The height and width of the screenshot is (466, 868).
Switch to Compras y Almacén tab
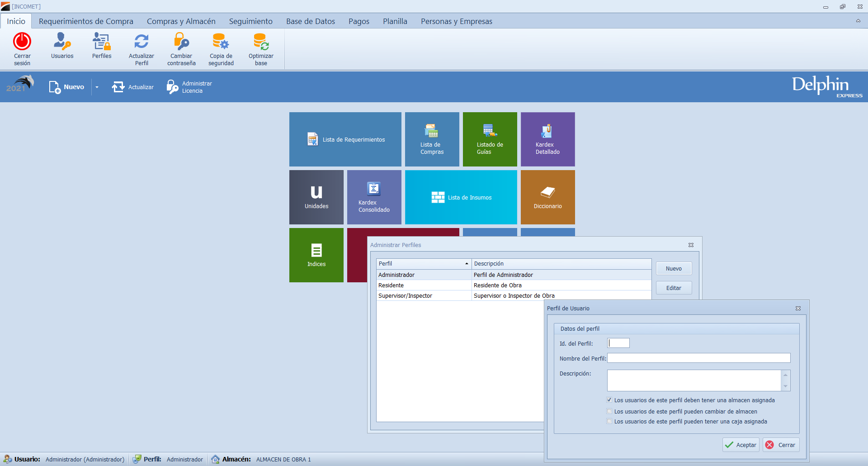click(181, 21)
